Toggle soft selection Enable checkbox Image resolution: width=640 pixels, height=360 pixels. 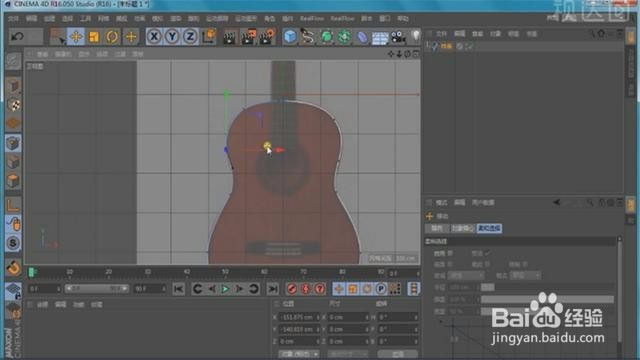(x=450, y=253)
